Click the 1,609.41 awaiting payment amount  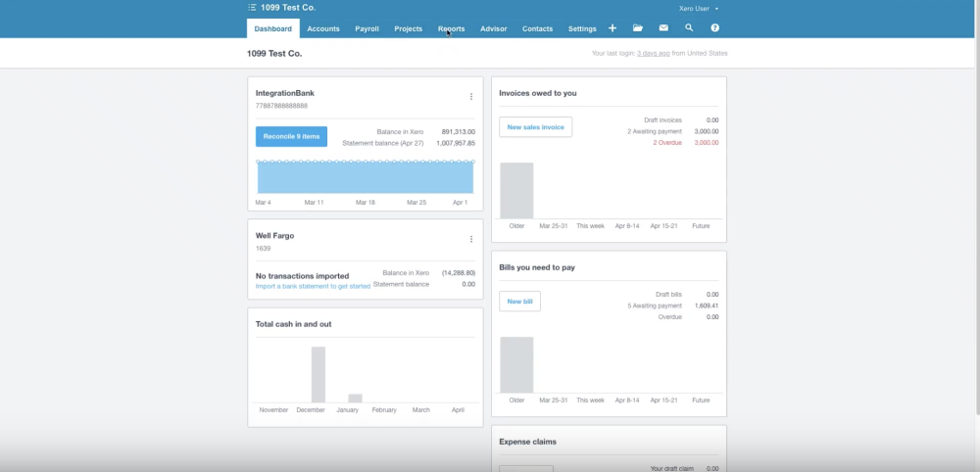click(707, 306)
